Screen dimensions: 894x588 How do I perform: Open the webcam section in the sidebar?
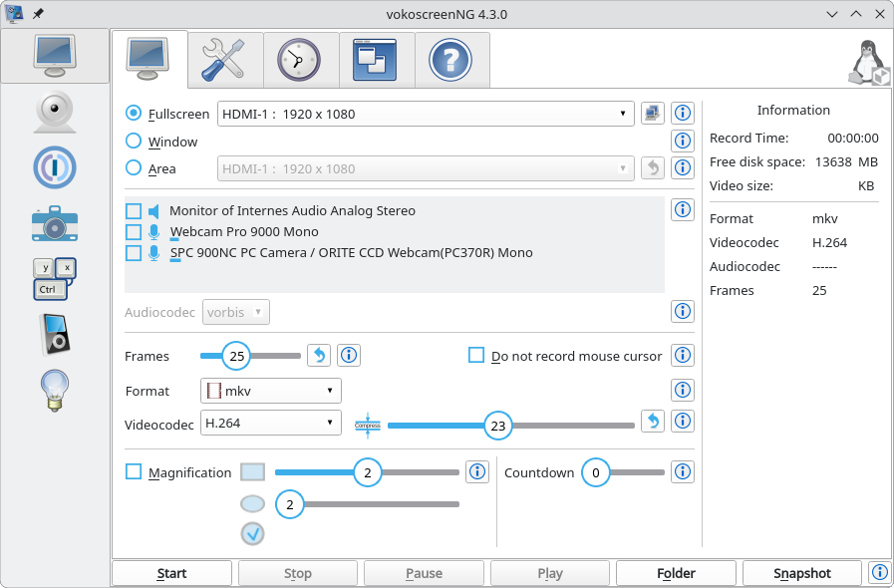(x=55, y=111)
